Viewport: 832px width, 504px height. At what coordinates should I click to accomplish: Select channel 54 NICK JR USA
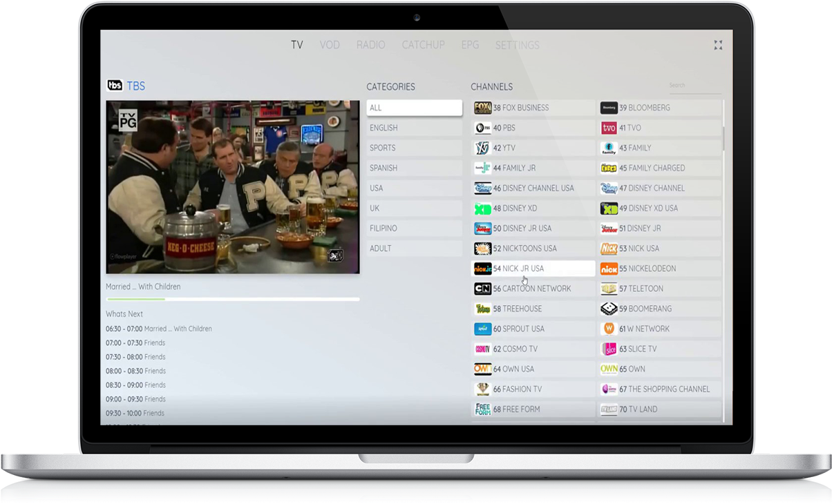[533, 268]
